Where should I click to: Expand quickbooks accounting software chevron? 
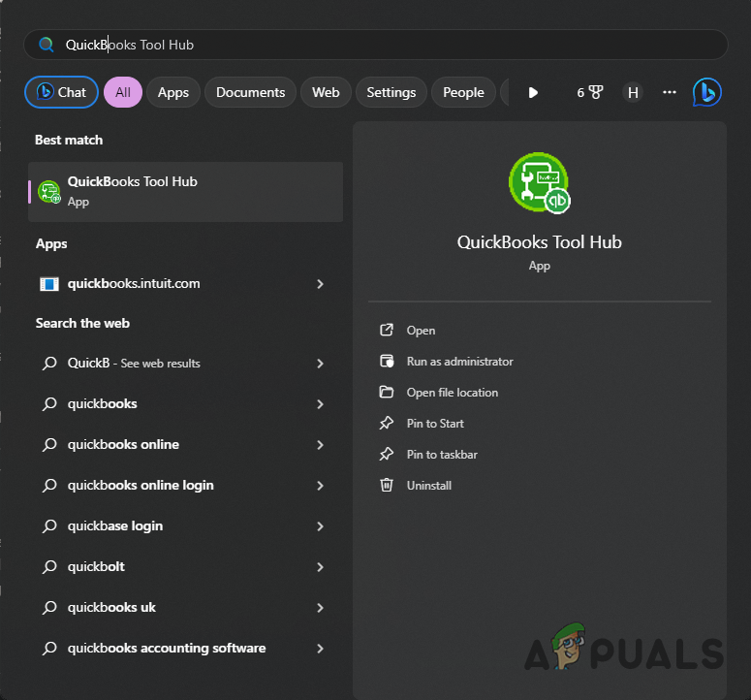(x=320, y=649)
